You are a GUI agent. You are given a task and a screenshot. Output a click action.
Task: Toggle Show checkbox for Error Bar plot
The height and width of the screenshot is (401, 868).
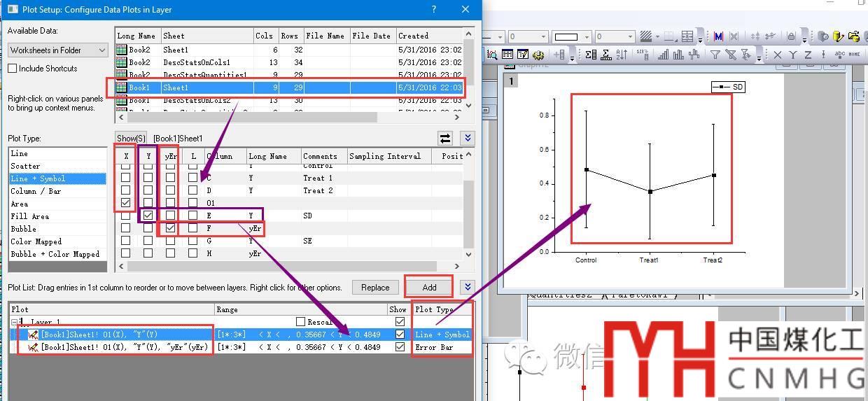click(400, 347)
